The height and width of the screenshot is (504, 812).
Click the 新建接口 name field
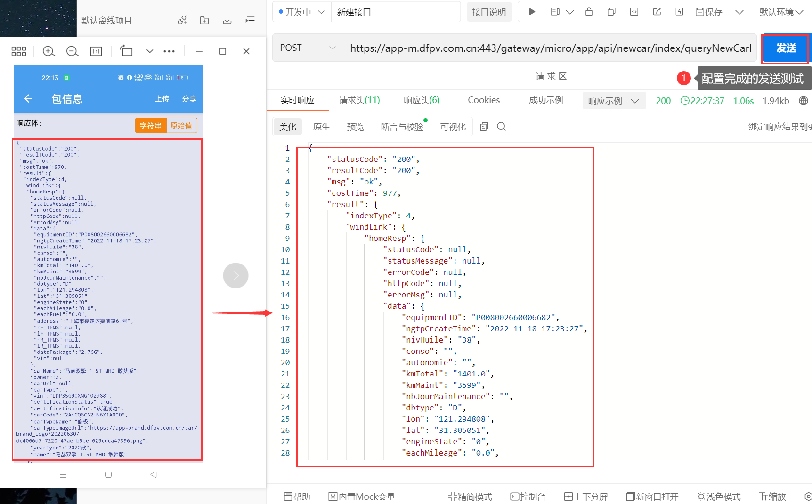click(x=396, y=12)
